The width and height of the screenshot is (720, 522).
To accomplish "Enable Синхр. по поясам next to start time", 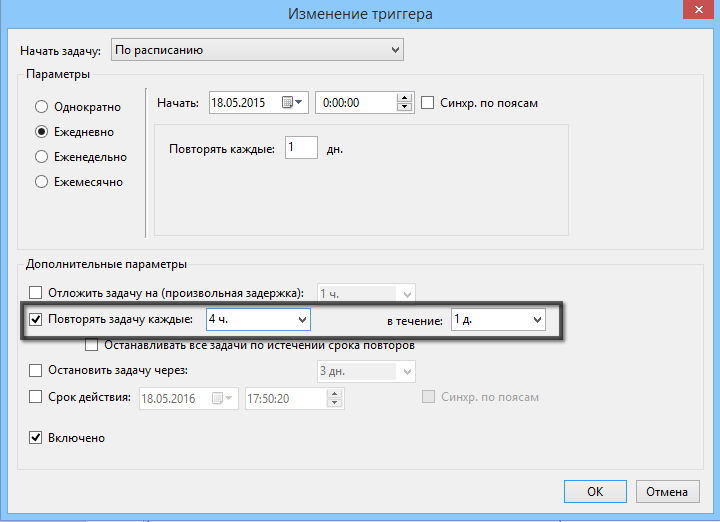I will tap(428, 102).
